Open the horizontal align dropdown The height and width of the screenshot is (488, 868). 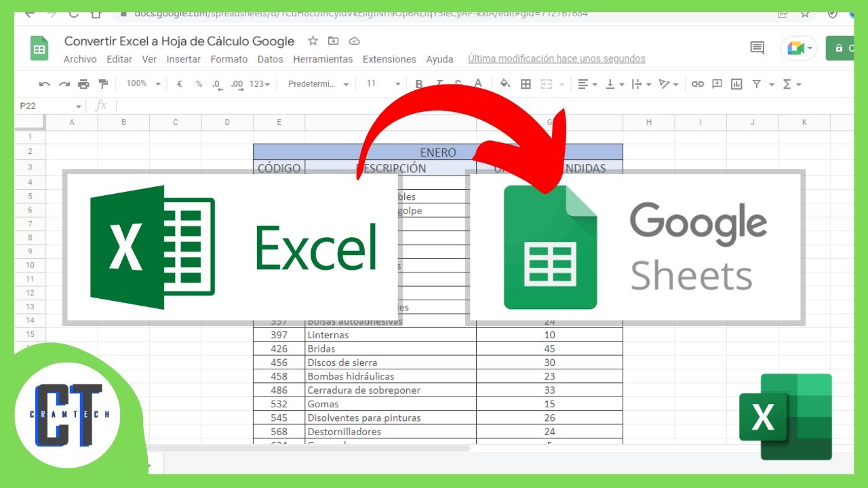click(587, 84)
